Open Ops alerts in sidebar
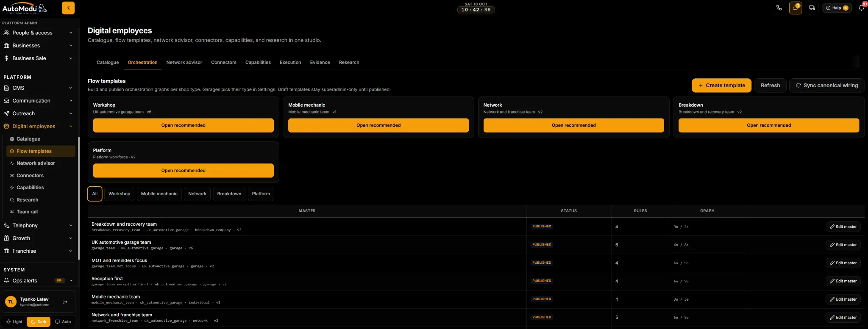This screenshot has height=329, width=868. (x=38, y=281)
